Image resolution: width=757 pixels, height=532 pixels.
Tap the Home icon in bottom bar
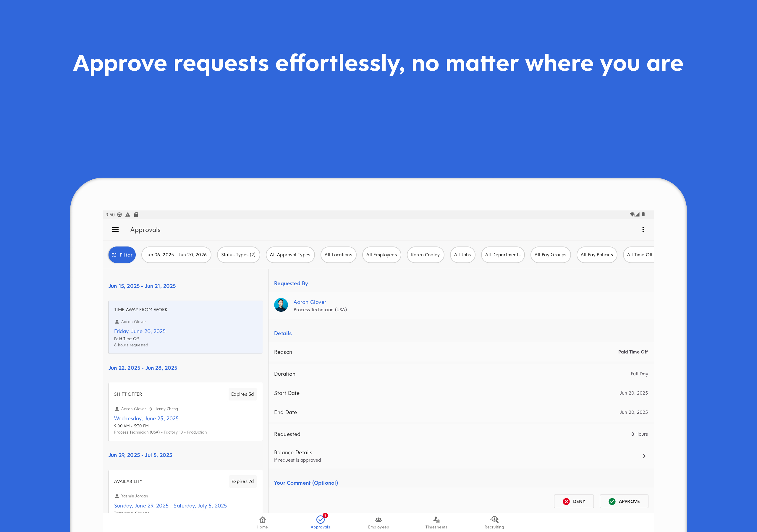tap(262, 522)
